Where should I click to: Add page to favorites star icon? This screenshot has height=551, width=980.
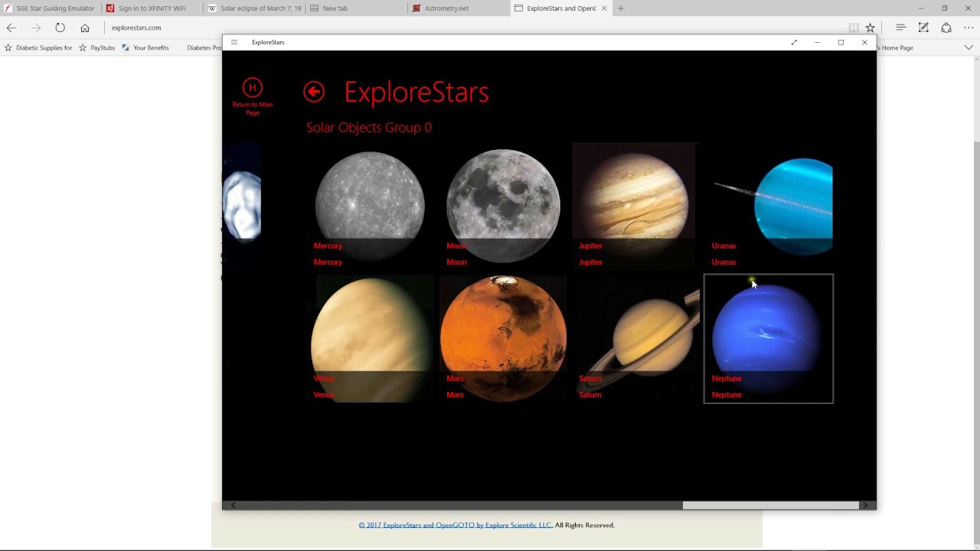871,28
